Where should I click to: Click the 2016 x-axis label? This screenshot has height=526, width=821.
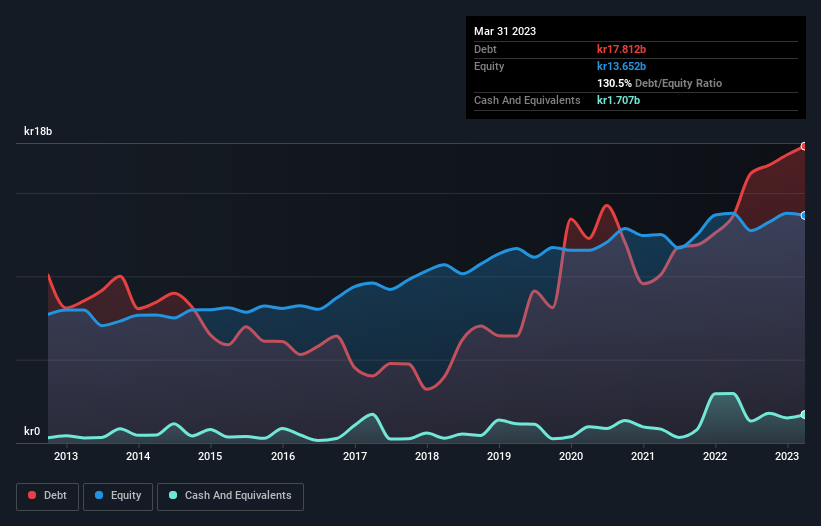coord(283,456)
